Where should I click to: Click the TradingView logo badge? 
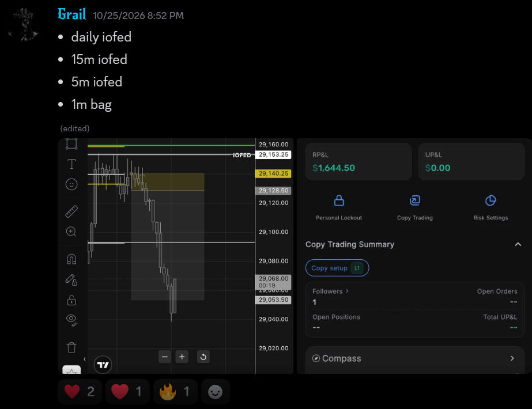pos(103,365)
